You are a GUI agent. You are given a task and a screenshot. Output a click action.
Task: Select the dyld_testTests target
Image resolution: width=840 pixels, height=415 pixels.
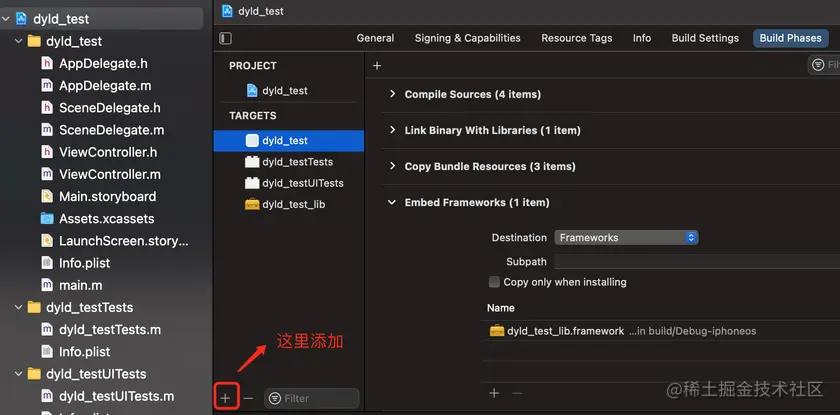coord(288,162)
